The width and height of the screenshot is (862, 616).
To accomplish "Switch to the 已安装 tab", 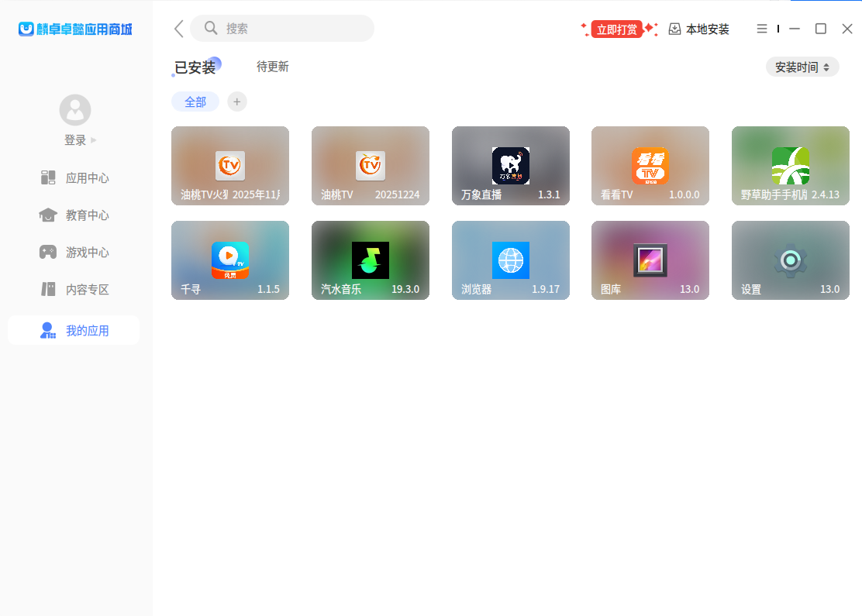I will (195, 67).
